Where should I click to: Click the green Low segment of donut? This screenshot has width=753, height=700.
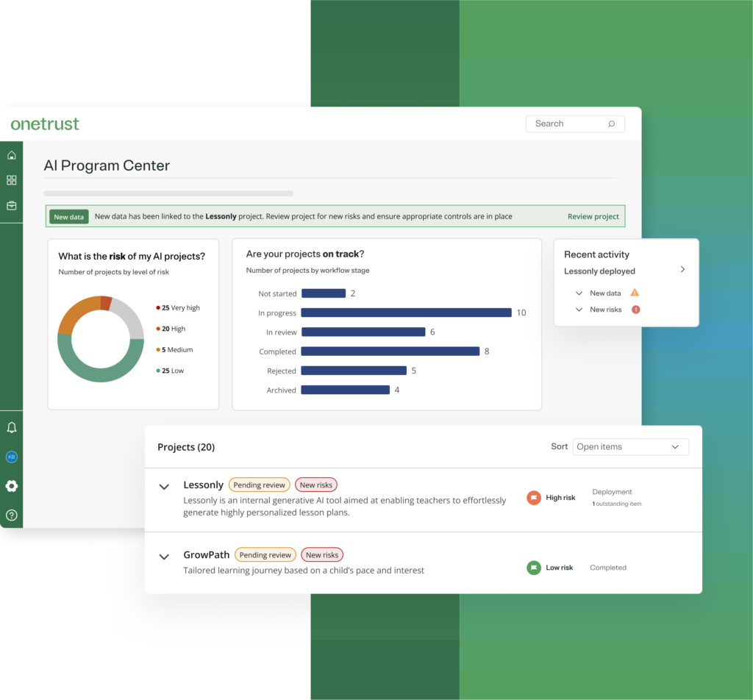point(101,375)
